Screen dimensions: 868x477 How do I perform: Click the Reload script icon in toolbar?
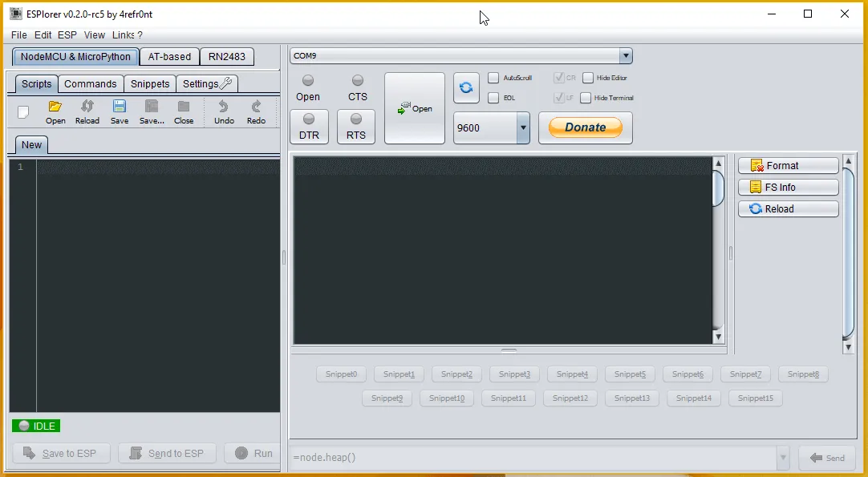tap(87, 107)
